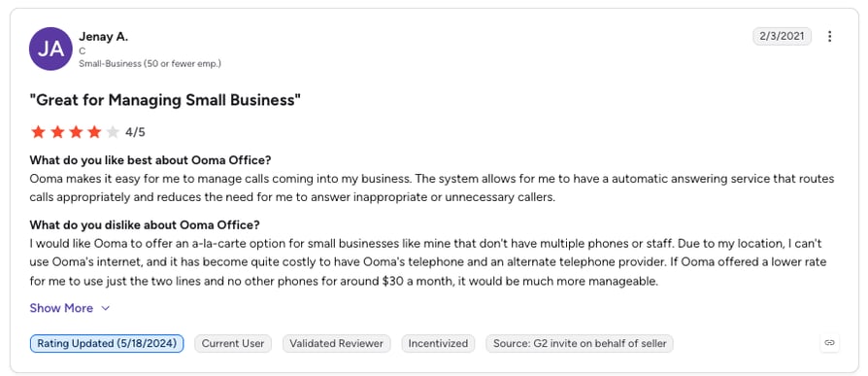
Task: Select the first orange rating star
Action: point(38,132)
